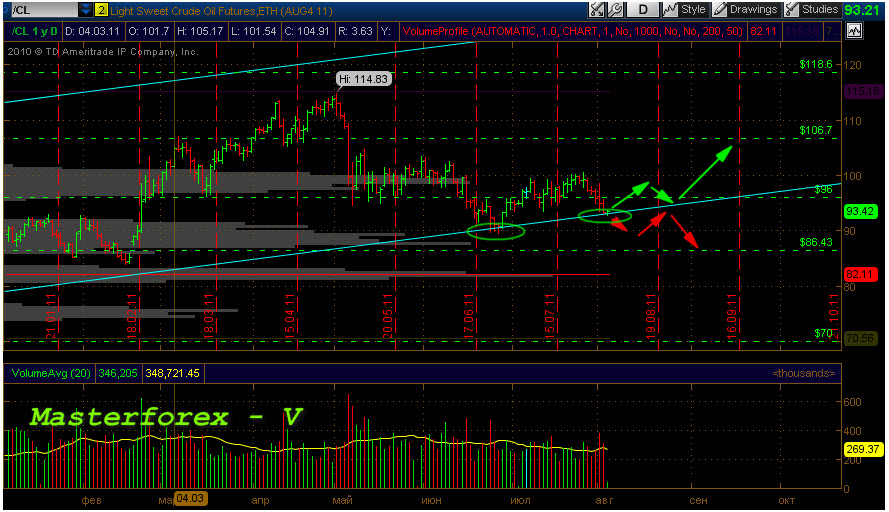Click the 110 price axis tick

[x=854, y=121]
